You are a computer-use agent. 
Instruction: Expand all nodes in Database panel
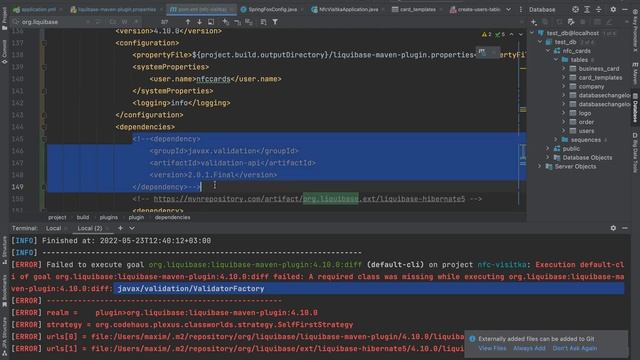587,9
